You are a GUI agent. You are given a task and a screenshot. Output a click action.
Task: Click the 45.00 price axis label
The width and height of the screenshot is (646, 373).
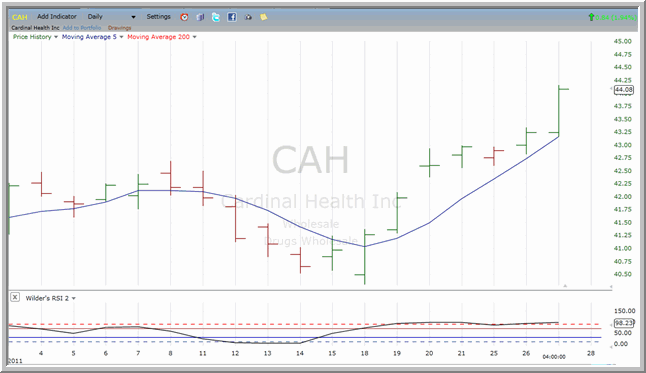pos(623,41)
